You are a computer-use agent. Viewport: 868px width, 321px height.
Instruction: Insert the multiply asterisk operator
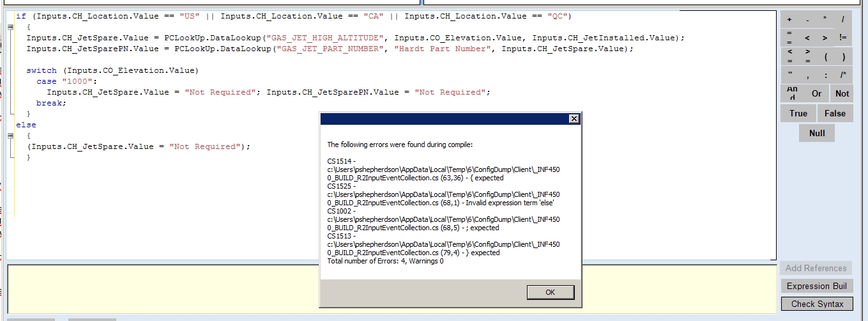click(825, 19)
